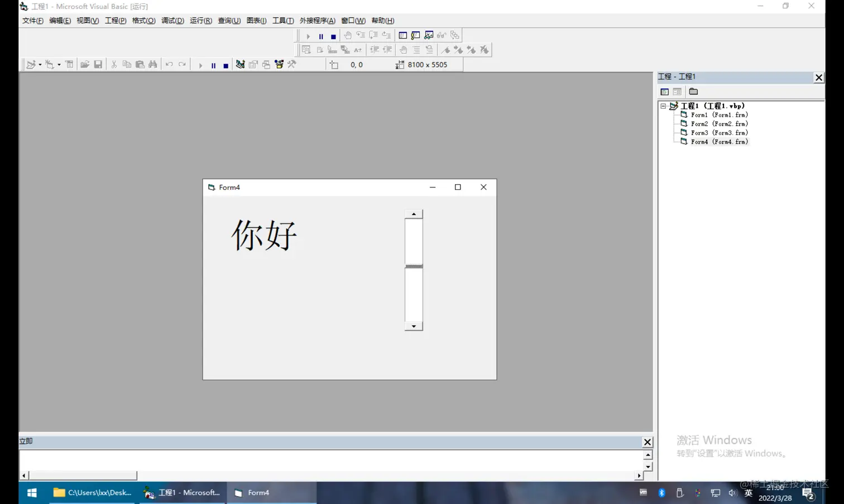Click Add Standard EXE Project toolbar icon
The width and height of the screenshot is (844, 504).
click(31, 65)
